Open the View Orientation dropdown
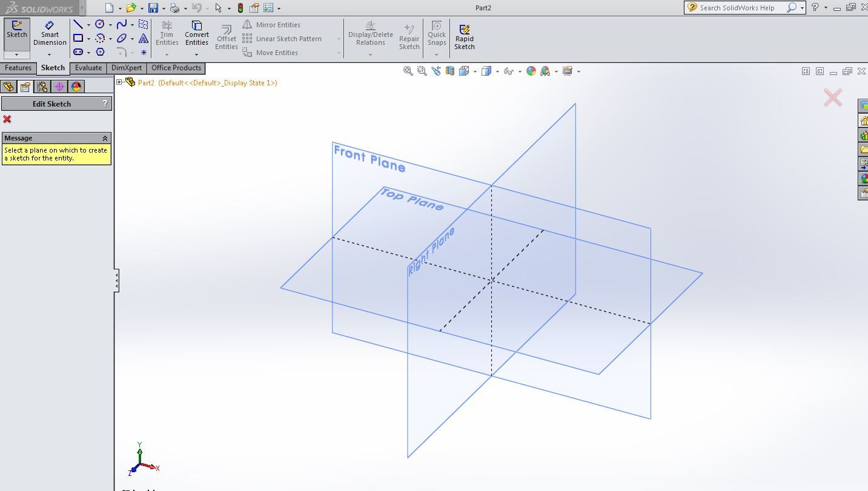868x491 pixels. click(475, 71)
